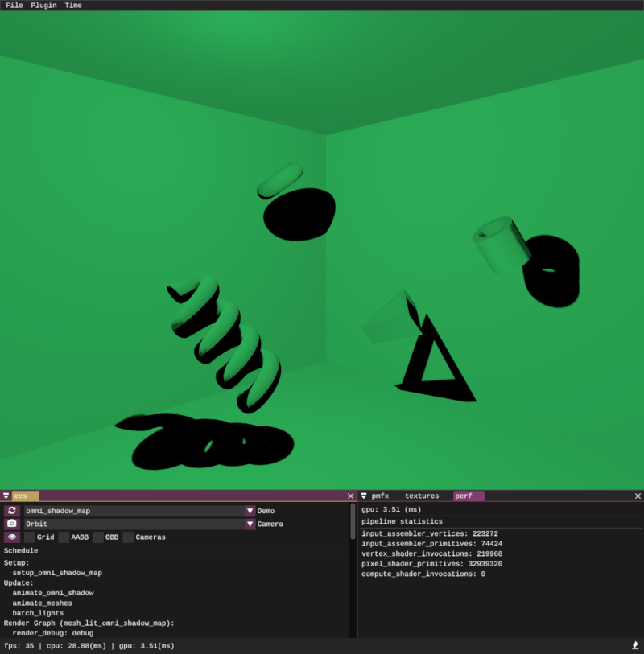
Task: Select setup_omni_shadow_map entry
Action: click(x=57, y=573)
